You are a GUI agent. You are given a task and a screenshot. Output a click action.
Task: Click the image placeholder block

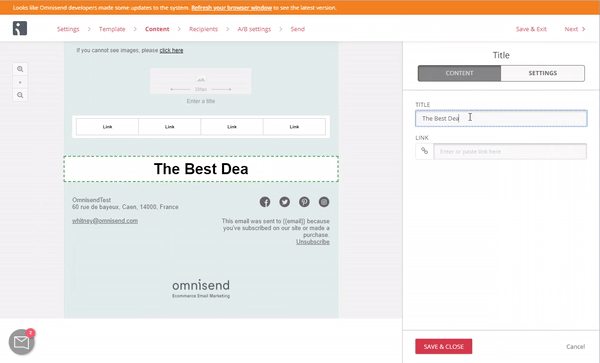201,81
